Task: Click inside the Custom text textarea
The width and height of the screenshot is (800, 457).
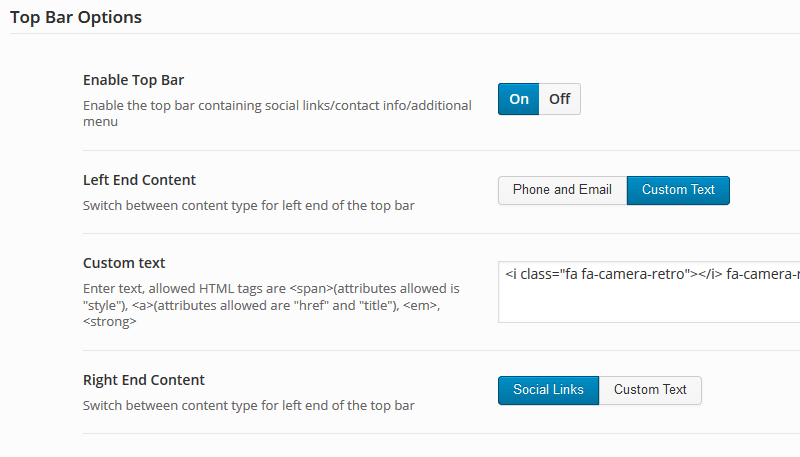Action: [x=649, y=292]
